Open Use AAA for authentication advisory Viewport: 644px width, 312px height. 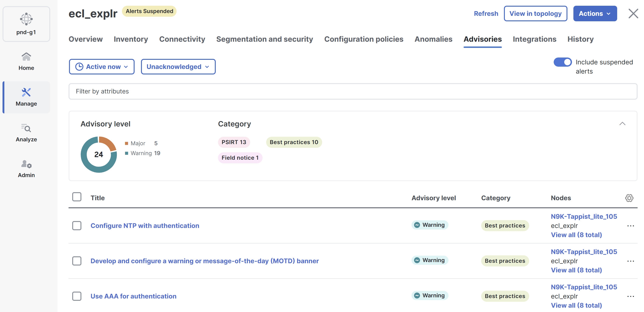click(133, 296)
